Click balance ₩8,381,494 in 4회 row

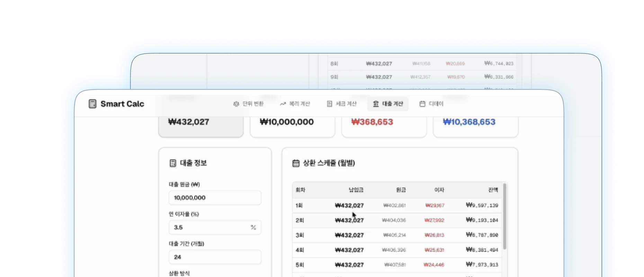click(x=482, y=250)
